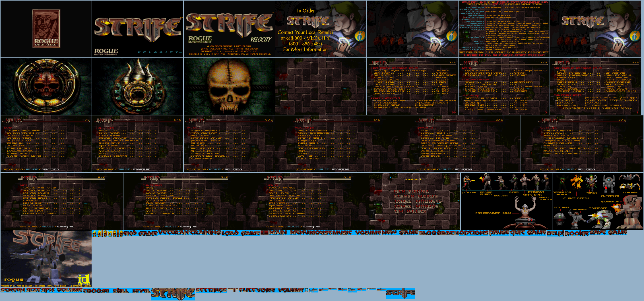The height and width of the screenshot is (301, 644).
Task: Click the ROOKIE skill label
Action: tap(577, 233)
